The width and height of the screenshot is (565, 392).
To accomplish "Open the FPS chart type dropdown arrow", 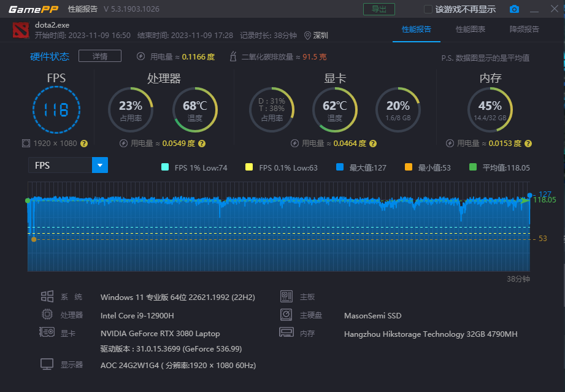I will point(100,166).
